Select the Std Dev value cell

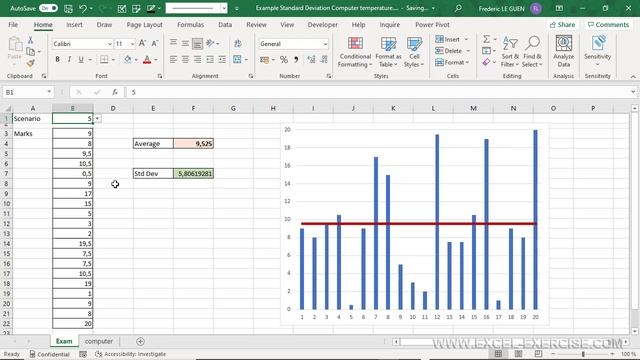193,173
